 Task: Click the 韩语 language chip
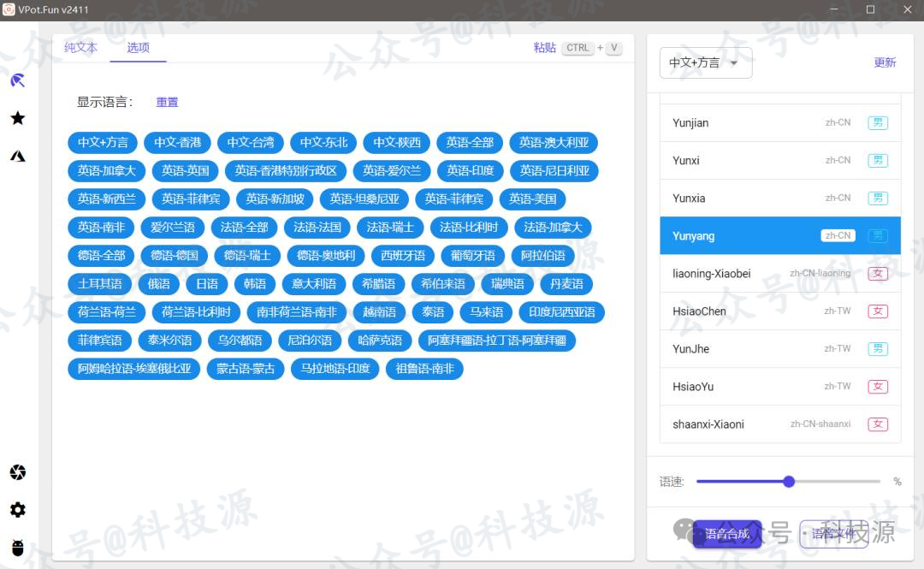click(255, 284)
